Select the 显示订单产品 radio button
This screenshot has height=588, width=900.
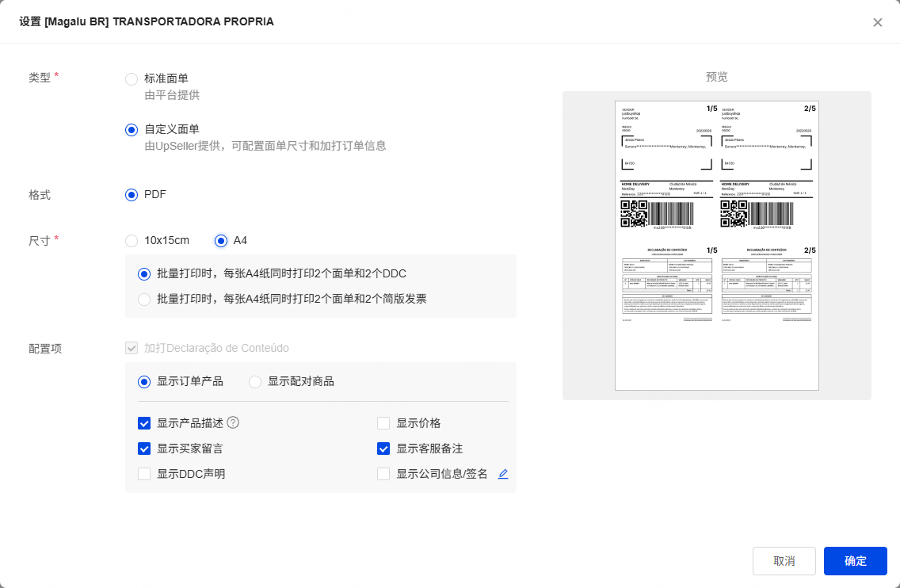144,382
